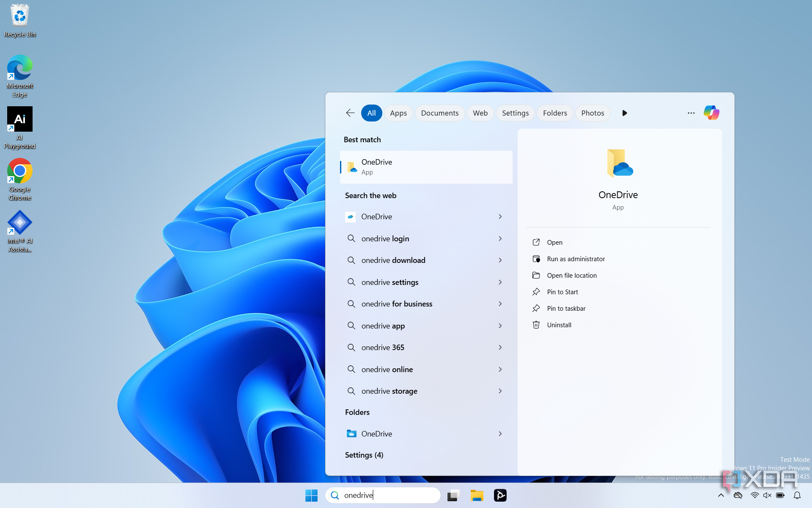The width and height of the screenshot is (812, 508).
Task: Click the Windows Start button
Action: (x=312, y=495)
